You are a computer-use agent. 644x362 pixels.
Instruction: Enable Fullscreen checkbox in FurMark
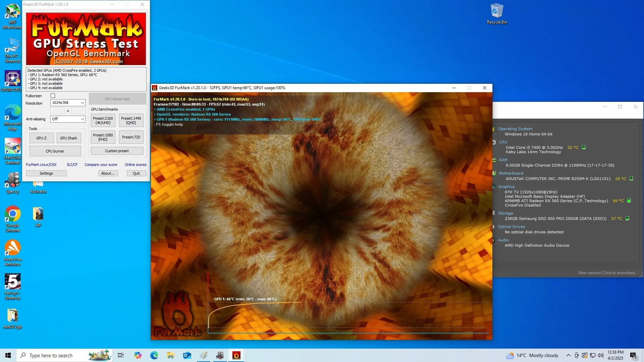click(53, 96)
